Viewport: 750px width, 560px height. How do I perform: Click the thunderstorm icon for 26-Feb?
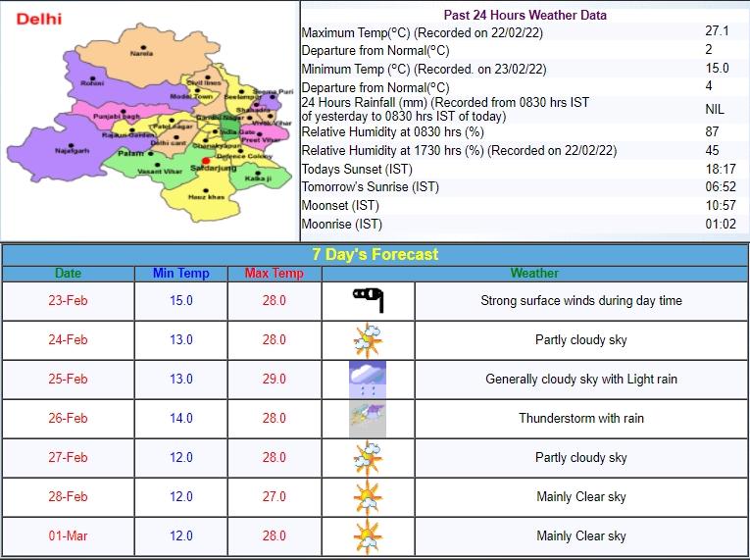pyautogui.click(x=368, y=419)
